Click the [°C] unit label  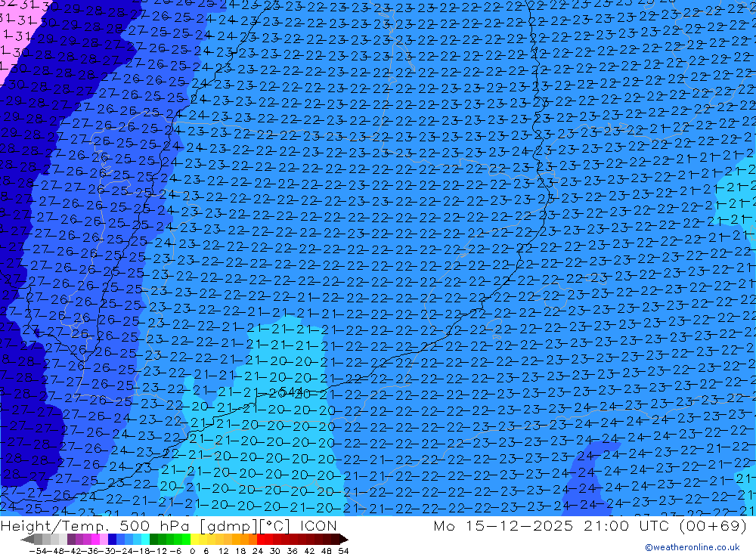tap(276, 525)
